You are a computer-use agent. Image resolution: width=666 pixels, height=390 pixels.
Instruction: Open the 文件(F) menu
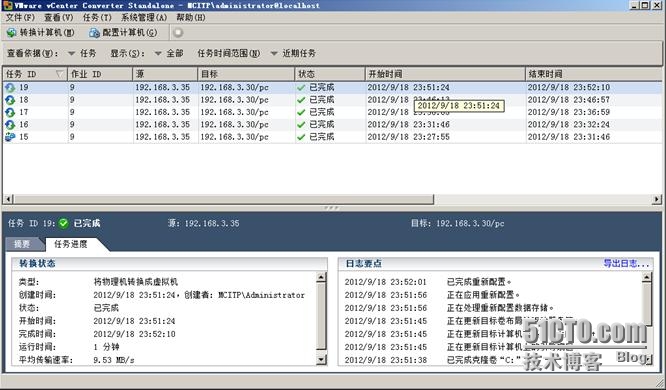click(x=20, y=17)
